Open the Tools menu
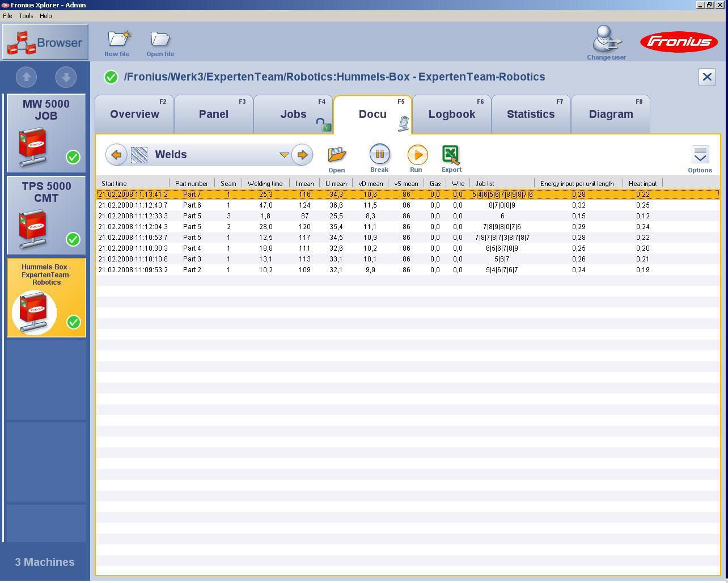This screenshot has width=728, height=583. click(26, 16)
